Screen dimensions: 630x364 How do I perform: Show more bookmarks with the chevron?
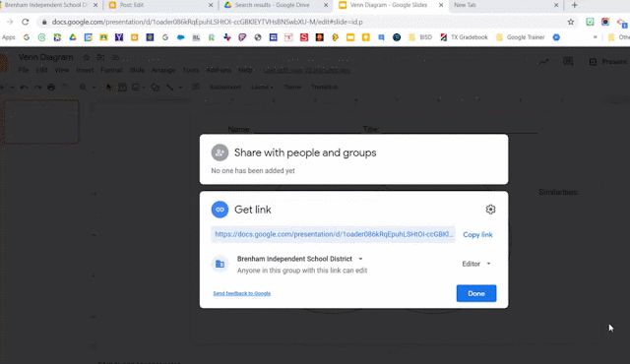[595, 37]
